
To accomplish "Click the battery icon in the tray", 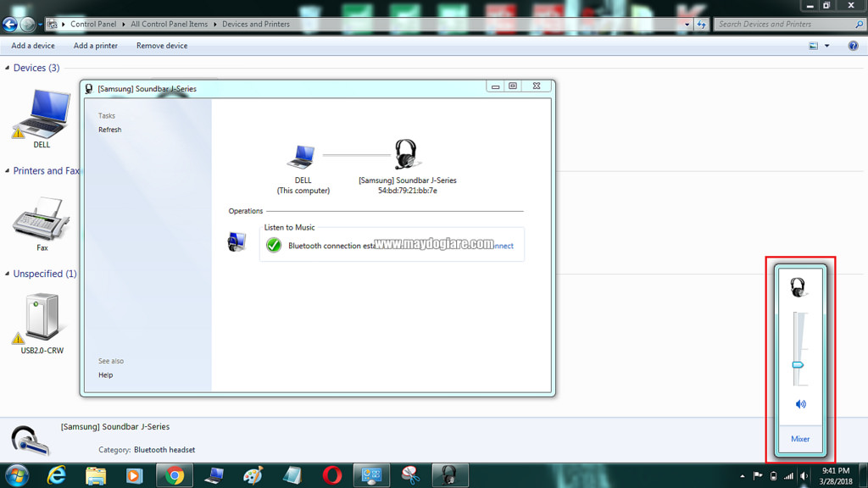I will click(773, 476).
